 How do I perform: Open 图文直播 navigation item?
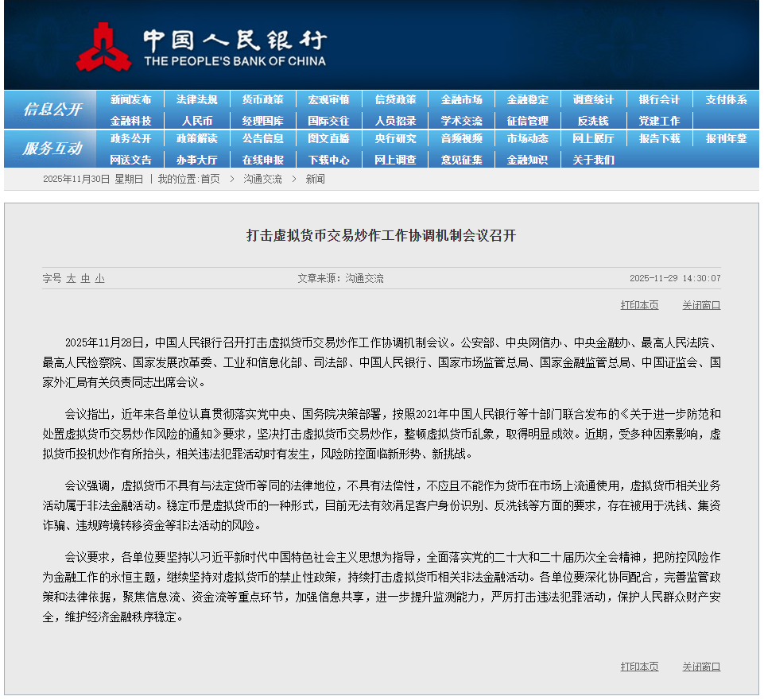coord(329,139)
